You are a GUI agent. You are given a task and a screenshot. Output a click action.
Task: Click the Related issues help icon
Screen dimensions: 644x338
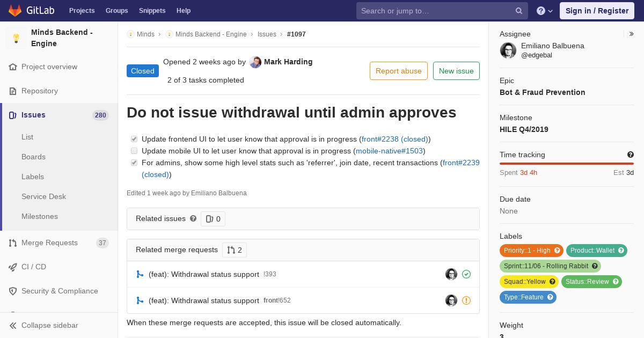tap(193, 219)
